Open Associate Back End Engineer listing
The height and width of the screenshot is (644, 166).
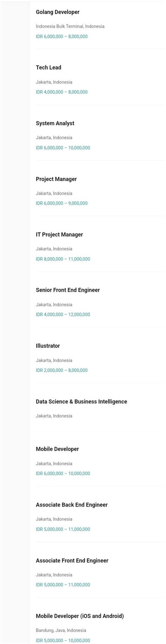(x=71, y=505)
